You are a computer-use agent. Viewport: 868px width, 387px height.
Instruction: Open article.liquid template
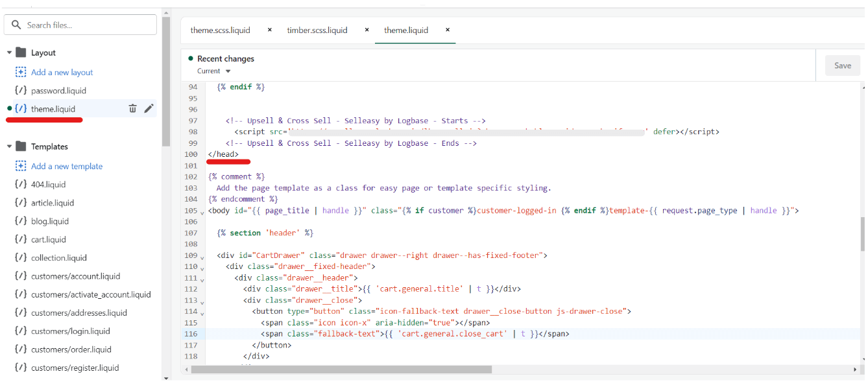coord(53,203)
